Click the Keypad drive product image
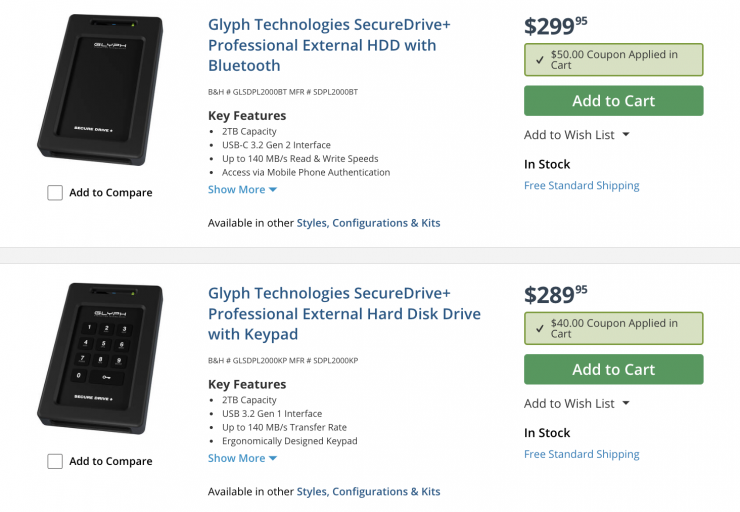The height and width of the screenshot is (512, 740). click(x=98, y=357)
